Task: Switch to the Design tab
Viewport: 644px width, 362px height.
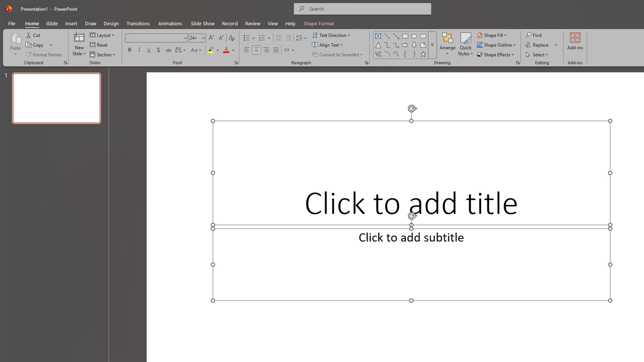Action: click(111, 23)
